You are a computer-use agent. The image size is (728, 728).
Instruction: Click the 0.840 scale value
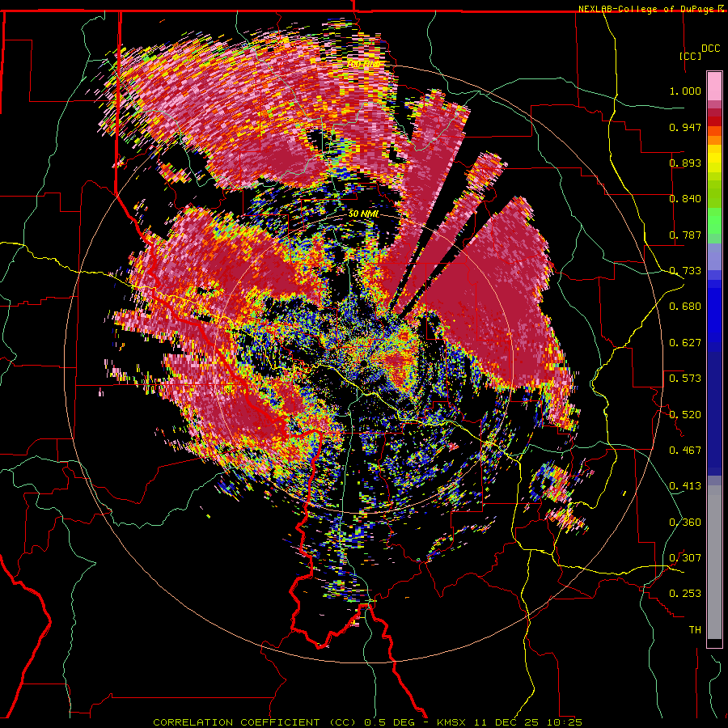tap(685, 199)
